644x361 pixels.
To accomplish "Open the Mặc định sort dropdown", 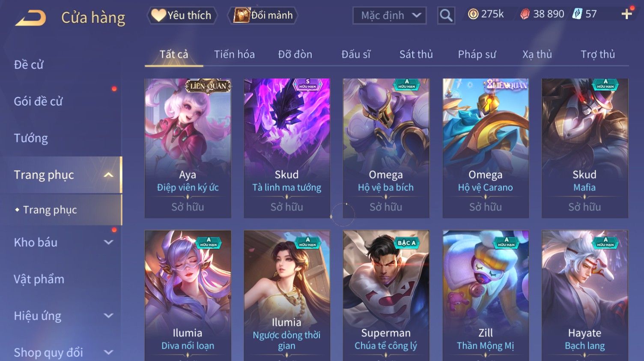I will coord(390,16).
